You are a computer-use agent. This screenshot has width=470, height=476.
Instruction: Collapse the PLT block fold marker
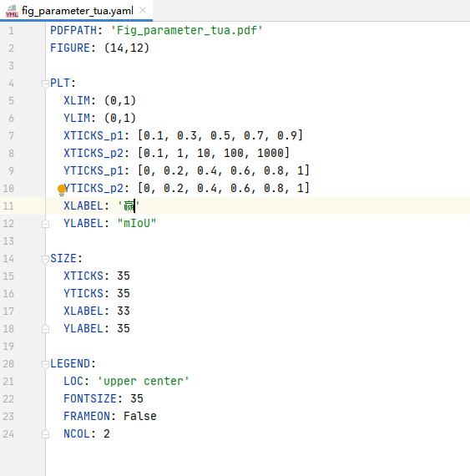click(45, 84)
